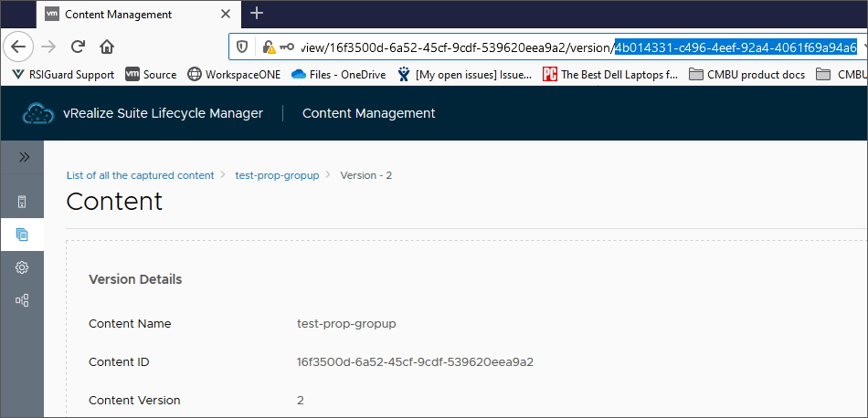The width and height of the screenshot is (868, 418).
Task: Open a new browser tab
Action: [x=257, y=14]
